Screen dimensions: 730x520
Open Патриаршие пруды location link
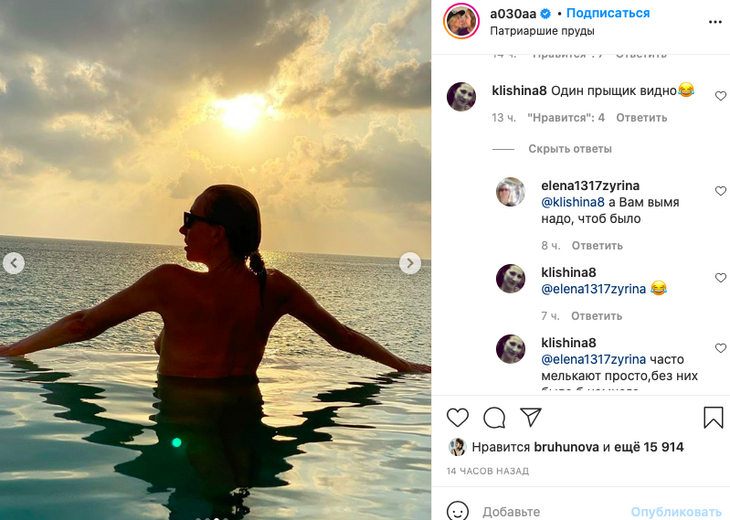(x=542, y=31)
